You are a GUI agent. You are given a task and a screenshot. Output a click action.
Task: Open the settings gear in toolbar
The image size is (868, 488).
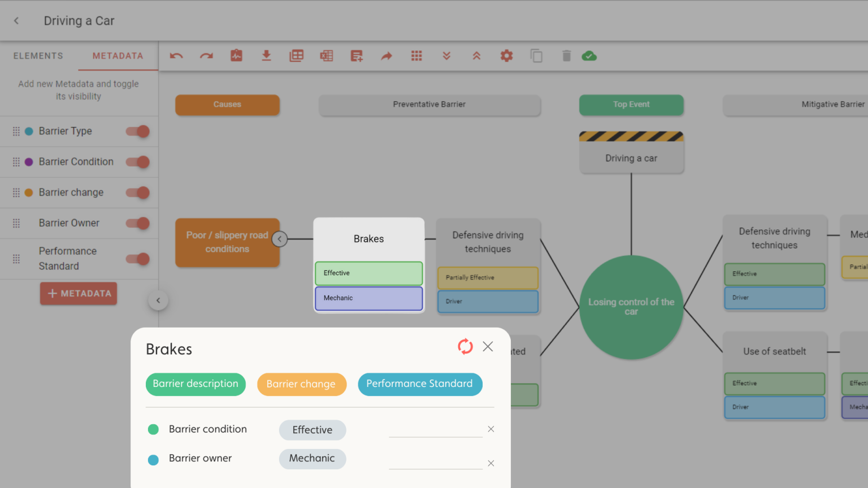click(x=506, y=56)
